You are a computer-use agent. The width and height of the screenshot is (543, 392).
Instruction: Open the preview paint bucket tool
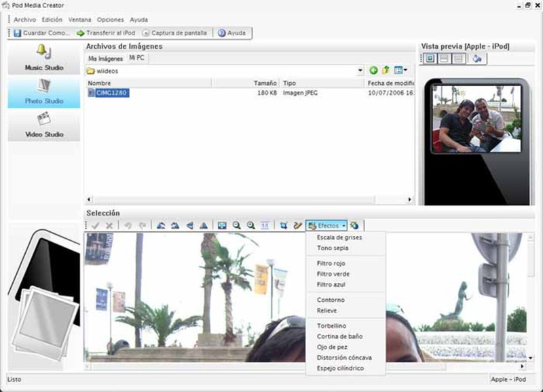coord(477,58)
